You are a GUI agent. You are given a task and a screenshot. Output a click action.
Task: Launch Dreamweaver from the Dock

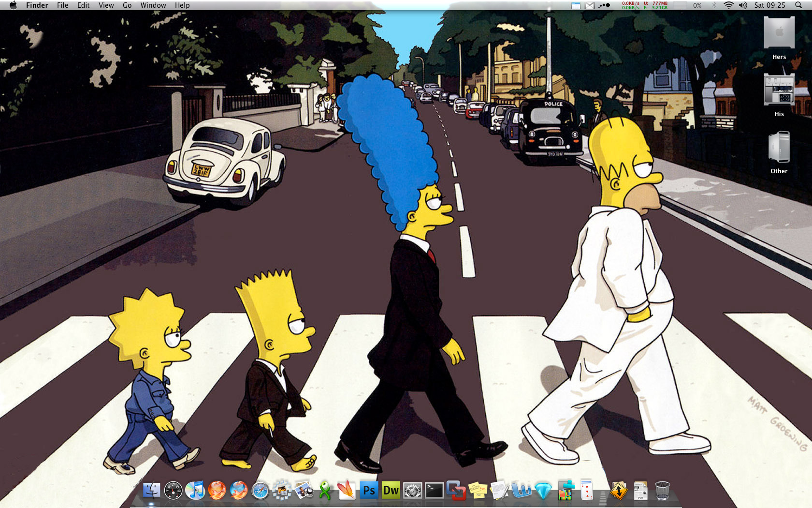point(391,491)
